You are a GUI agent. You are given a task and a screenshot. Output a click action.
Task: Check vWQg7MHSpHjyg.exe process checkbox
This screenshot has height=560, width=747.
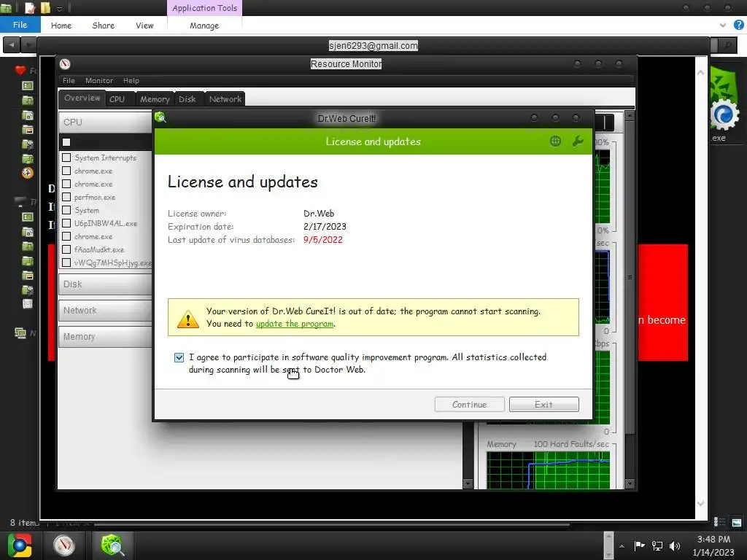tap(66, 262)
